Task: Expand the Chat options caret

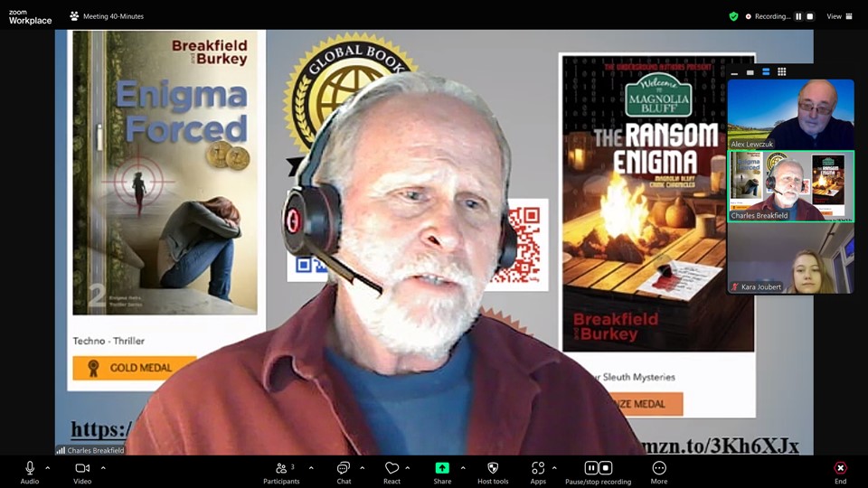Action: pos(362,468)
